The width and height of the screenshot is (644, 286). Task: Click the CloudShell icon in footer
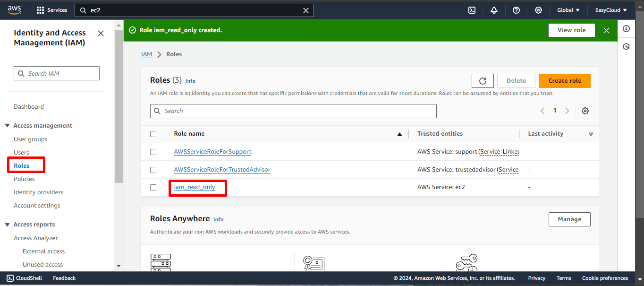[10, 278]
